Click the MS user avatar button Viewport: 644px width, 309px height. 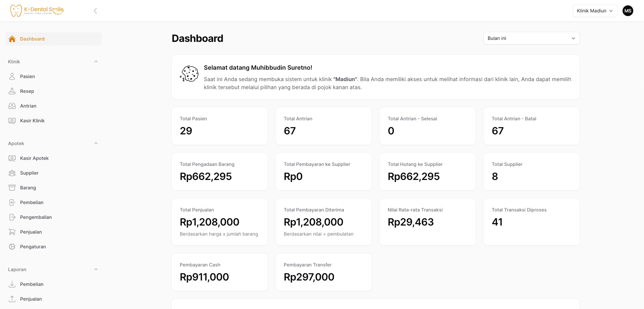click(x=628, y=11)
